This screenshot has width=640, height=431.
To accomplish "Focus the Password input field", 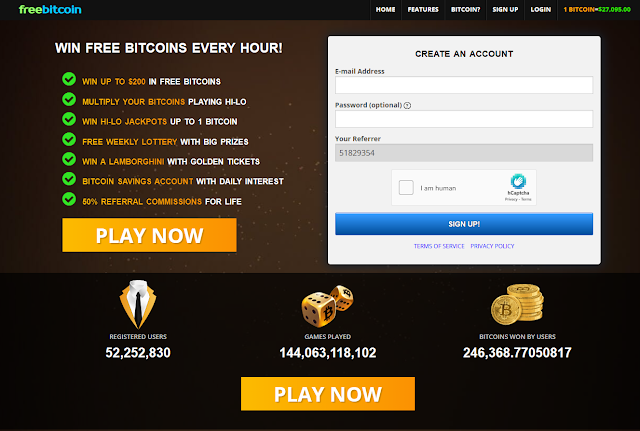I will coord(464,119).
